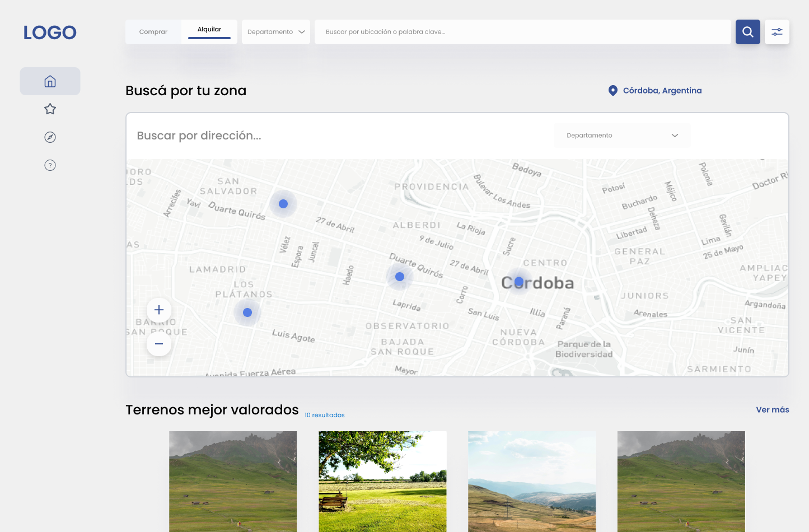Viewport: 809px width, 532px height.
Task: Zoom out the map with minus button
Action: (x=159, y=344)
